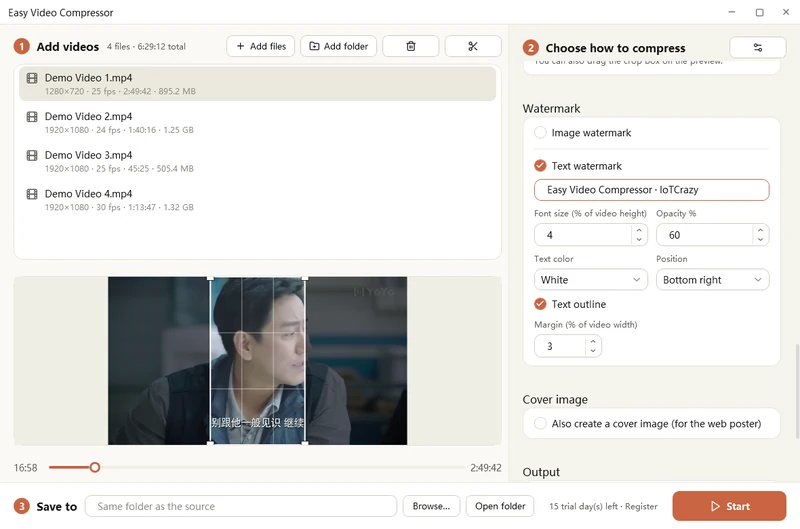The image size is (800, 529).
Task: Select Demo Video 4.mp4 in the list
Action: point(257,200)
